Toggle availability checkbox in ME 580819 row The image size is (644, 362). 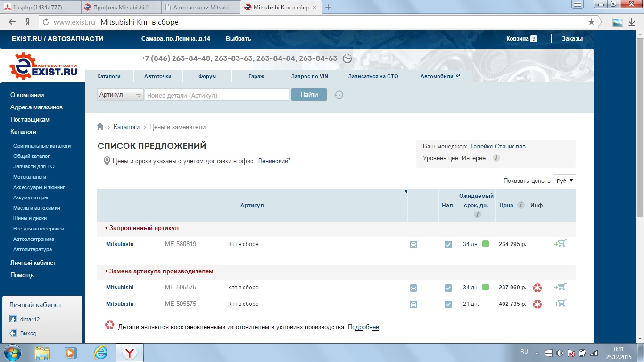(448, 245)
